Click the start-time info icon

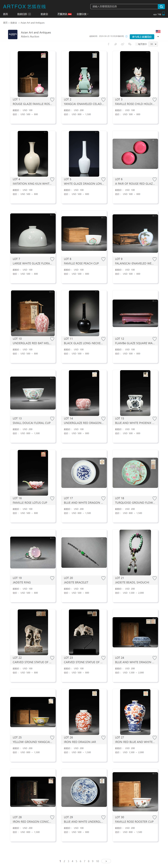[x=126, y=36]
